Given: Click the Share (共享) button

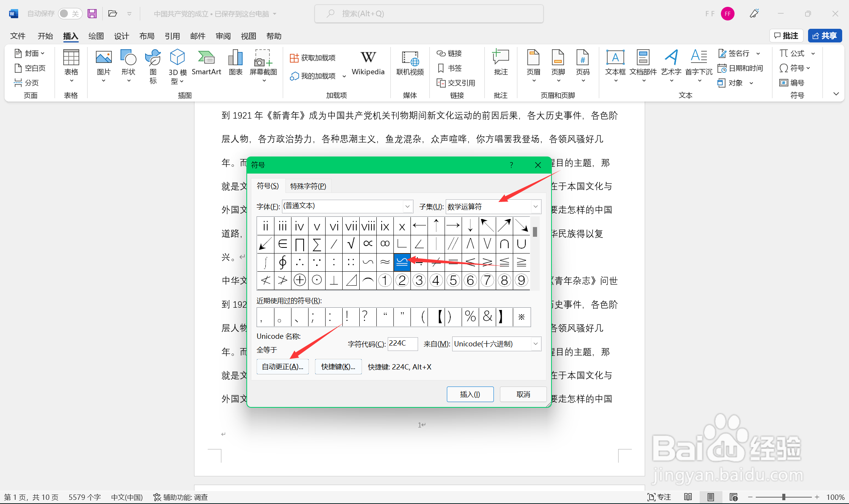Looking at the screenshot, I should click(x=825, y=36).
